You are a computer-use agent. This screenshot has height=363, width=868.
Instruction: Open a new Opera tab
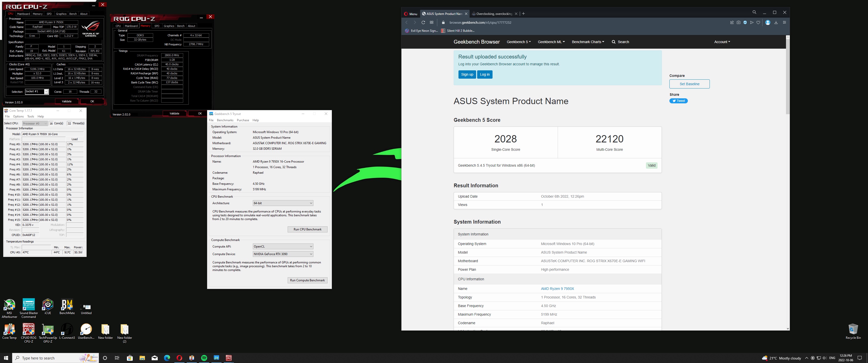(523, 14)
